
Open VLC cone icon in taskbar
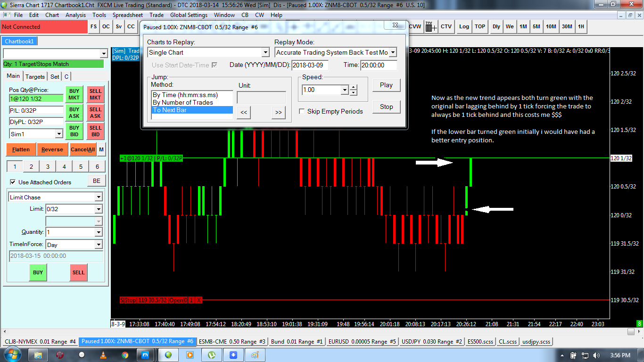point(103,355)
